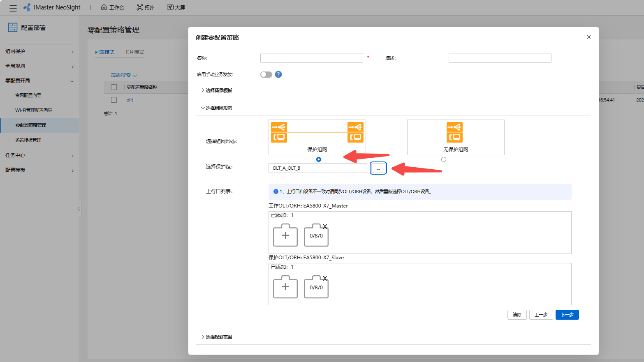Image resolution: width=644 pixels, height=362 pixels.
Task: Click the help question mark icon
Action: [278, 74]
